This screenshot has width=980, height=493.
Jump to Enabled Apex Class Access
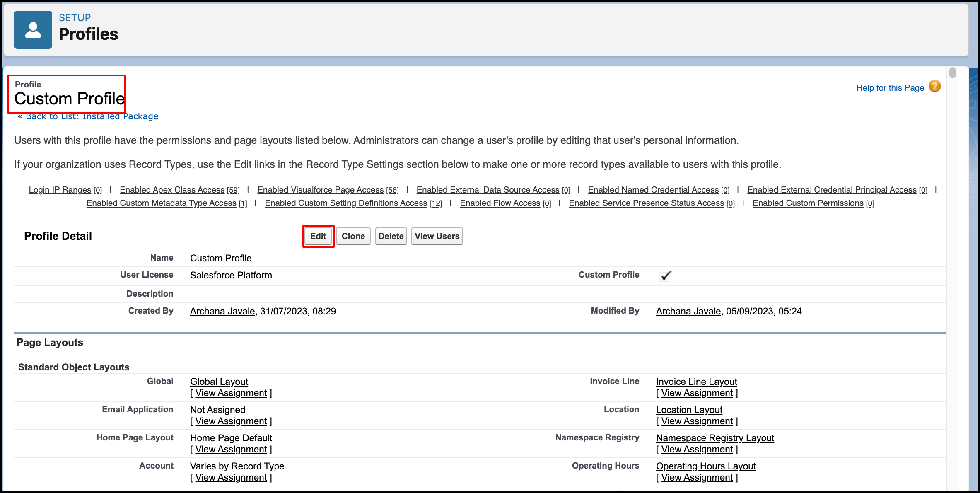point(172,190)
